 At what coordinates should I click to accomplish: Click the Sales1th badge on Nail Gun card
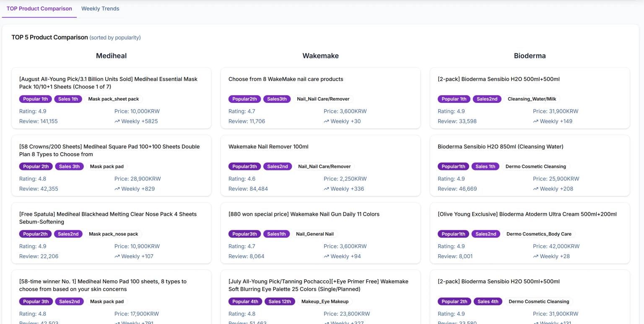(x=276, y=234)
